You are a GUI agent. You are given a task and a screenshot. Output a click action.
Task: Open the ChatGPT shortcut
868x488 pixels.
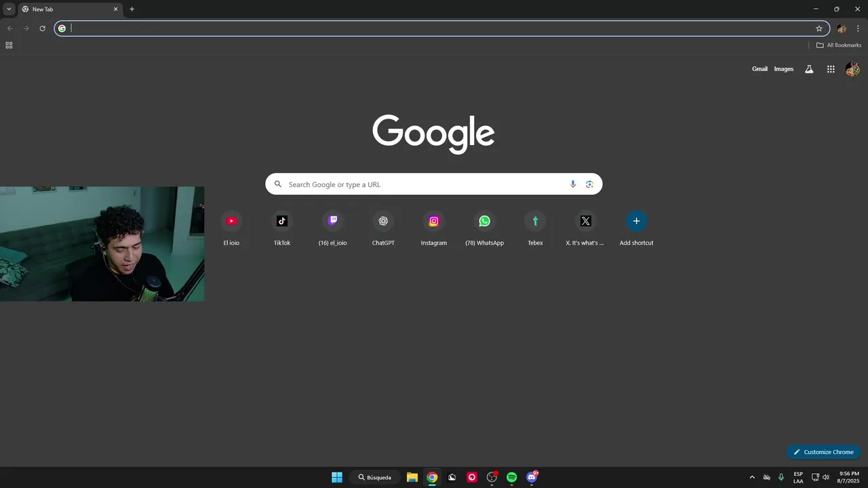[383, 228]
